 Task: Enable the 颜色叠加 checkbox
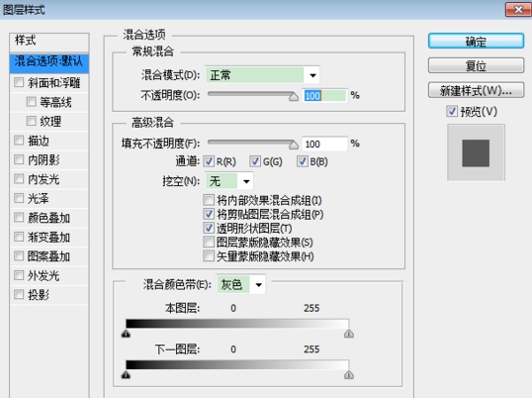tap(19, 218)
